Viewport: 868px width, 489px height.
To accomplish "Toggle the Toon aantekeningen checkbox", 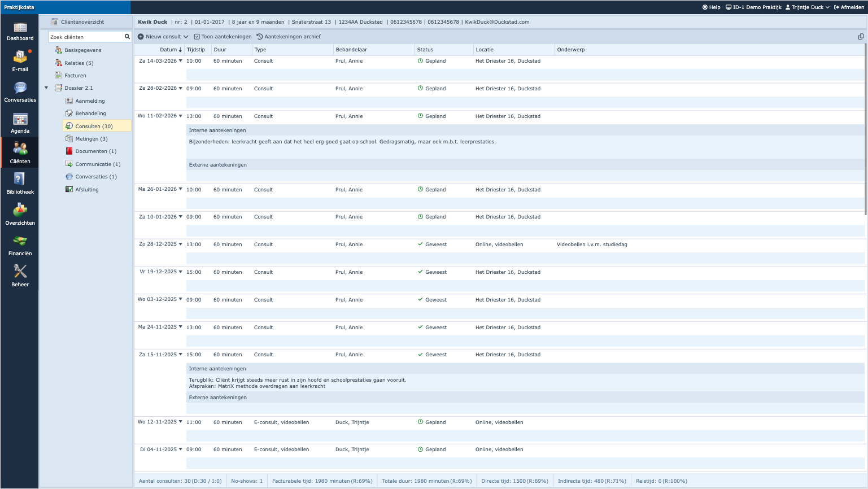I will [197, 37].
